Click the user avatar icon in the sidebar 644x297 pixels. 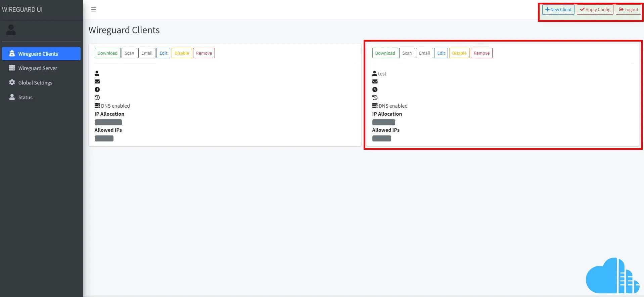(x=11, y=30)
